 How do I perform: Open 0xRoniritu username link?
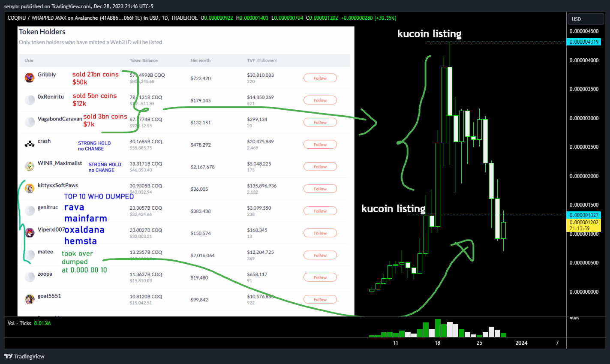click(x=51, y=97)
